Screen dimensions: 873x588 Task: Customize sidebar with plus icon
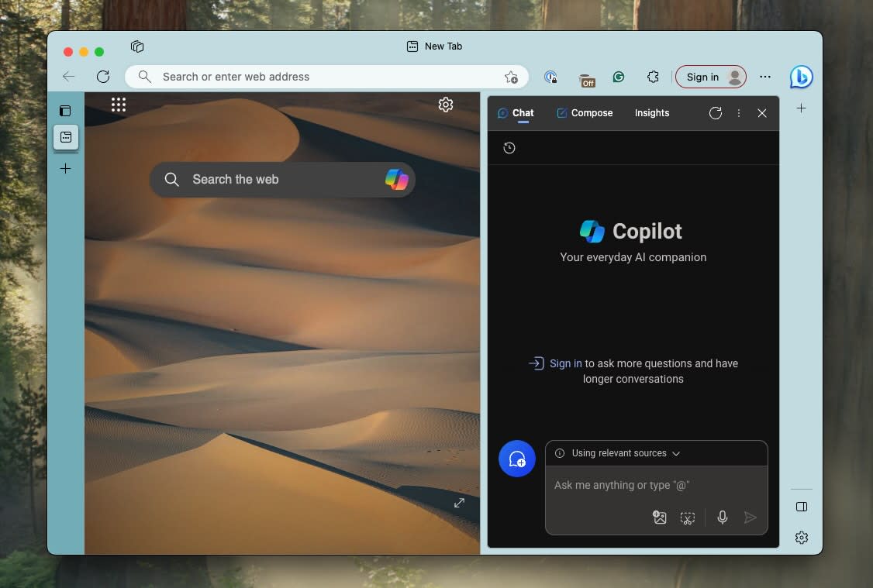pyautogui.click(x=801, y=108)
